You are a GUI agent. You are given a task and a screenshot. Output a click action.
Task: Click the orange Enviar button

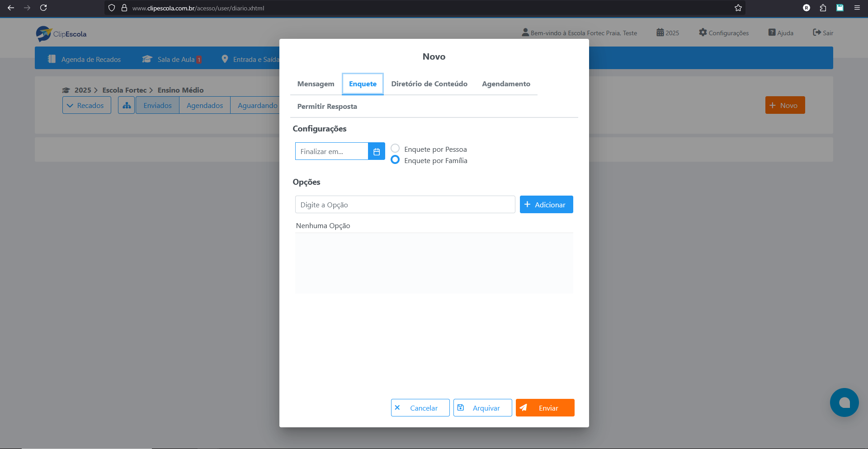(x=545, y=407)
